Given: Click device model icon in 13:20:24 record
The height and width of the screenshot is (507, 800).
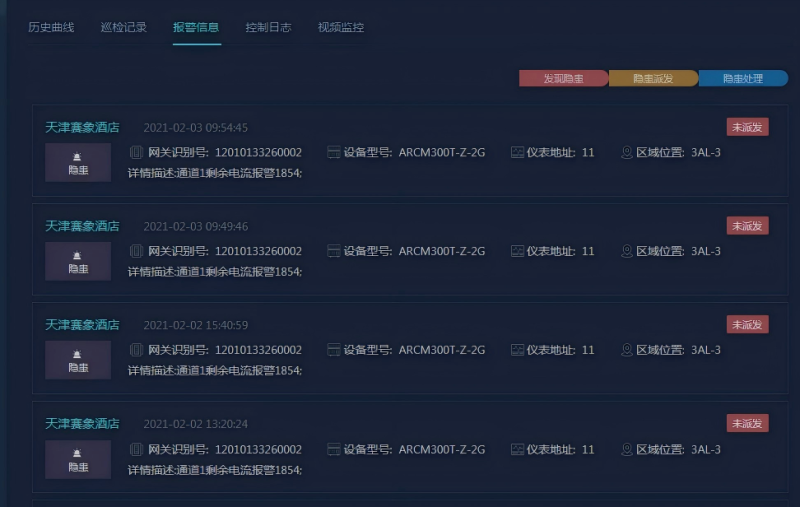Looking at the screenshot, I should (334, 449).
